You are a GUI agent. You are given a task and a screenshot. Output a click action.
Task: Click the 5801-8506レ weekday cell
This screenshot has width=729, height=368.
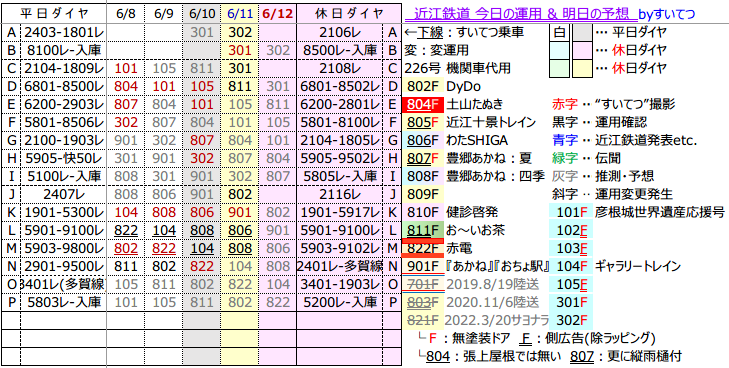point(64,123)
